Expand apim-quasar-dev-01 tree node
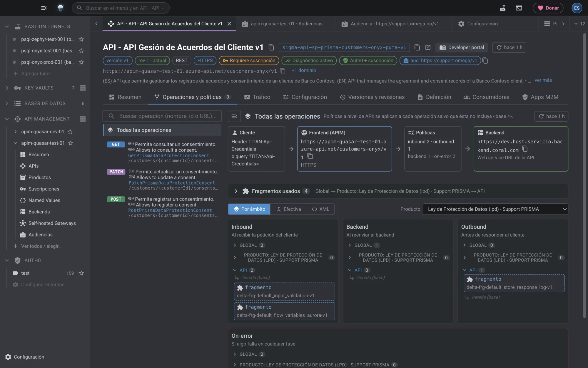This screenshot has height=368, width=588. pos(15,132)
